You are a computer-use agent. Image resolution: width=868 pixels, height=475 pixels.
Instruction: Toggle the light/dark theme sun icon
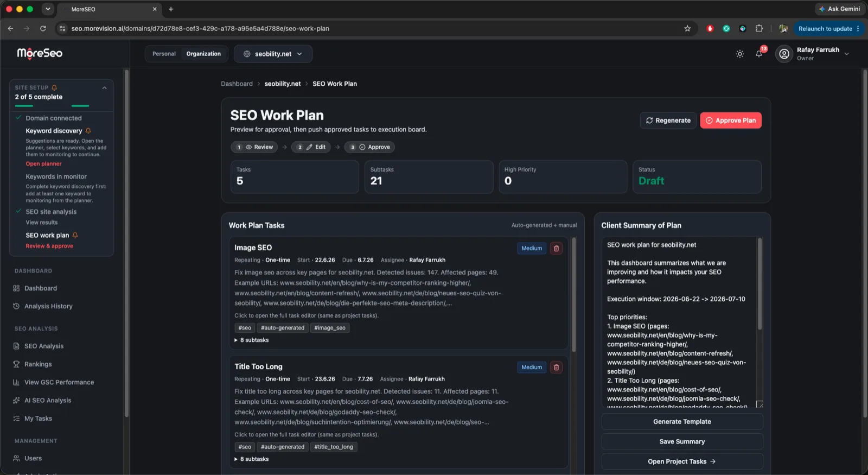point(739,54)
